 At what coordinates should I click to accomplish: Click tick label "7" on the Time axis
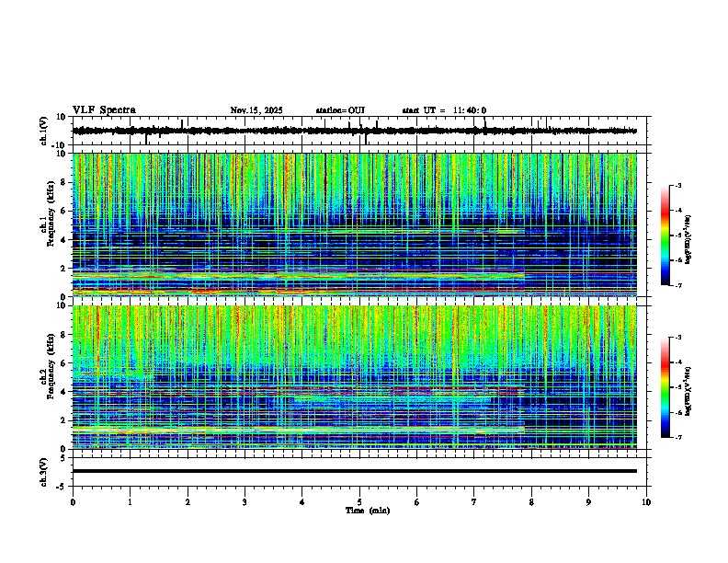tap(474, 502)
